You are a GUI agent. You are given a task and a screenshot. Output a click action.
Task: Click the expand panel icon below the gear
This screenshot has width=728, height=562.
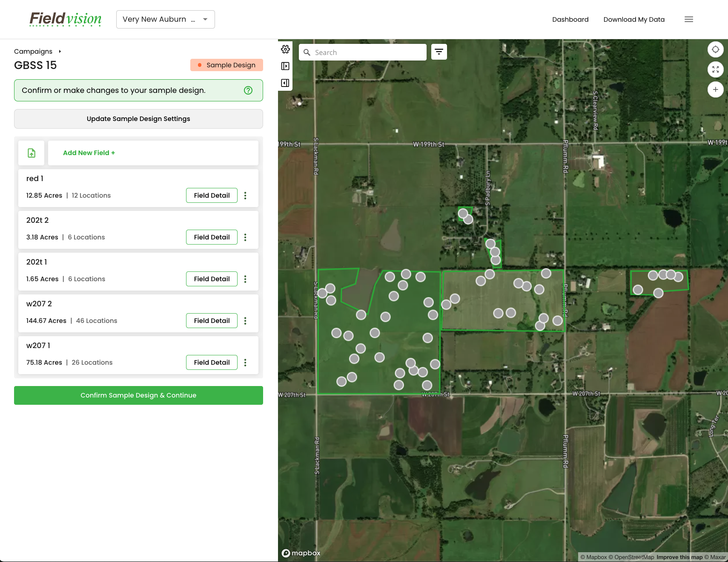tap(285, 66)
